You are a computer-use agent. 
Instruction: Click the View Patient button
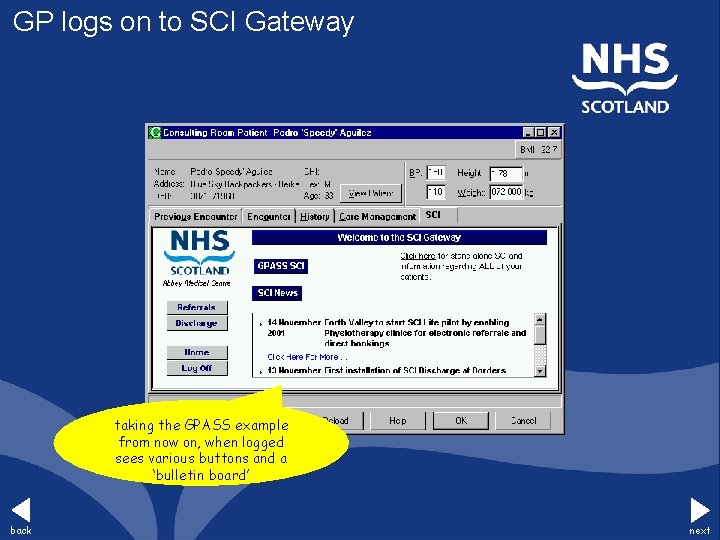pyautogui.click(x=371, y=193)
